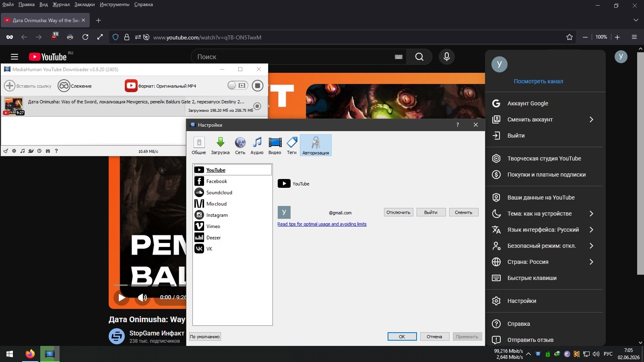Select Mixcloud in the services list
644x362 pixels.
click(x=233, y=204)
